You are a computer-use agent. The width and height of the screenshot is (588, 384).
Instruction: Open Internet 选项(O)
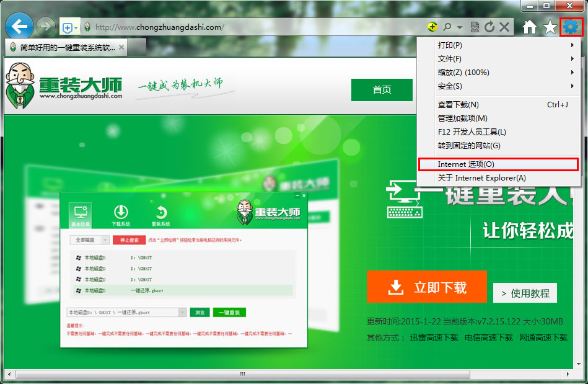point(498,164)
